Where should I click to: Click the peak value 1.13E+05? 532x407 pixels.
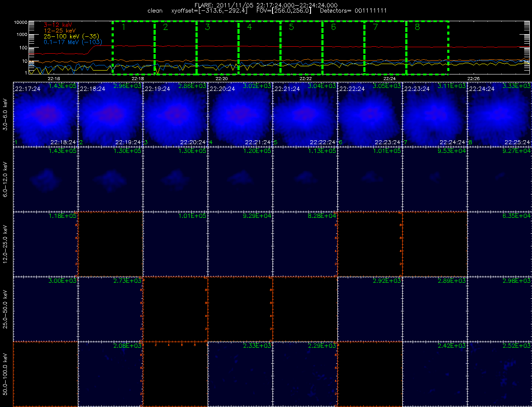pyautogui.click(x=322, y=151)
